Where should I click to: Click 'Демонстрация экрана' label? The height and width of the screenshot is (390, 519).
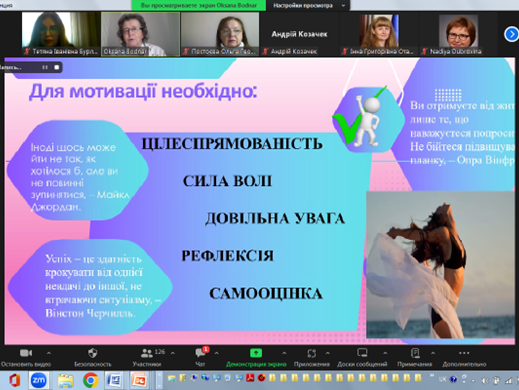(x=256, y=364)
